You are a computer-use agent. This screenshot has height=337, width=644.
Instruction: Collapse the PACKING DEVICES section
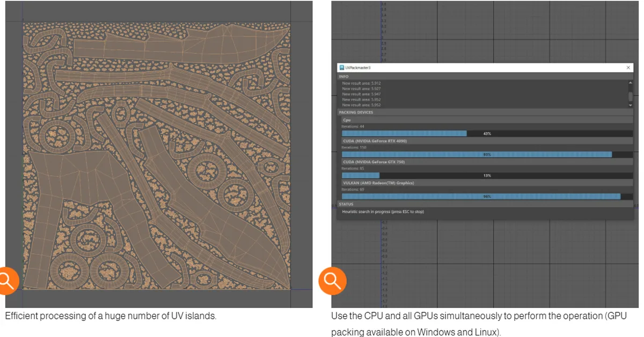pos(357,112)
